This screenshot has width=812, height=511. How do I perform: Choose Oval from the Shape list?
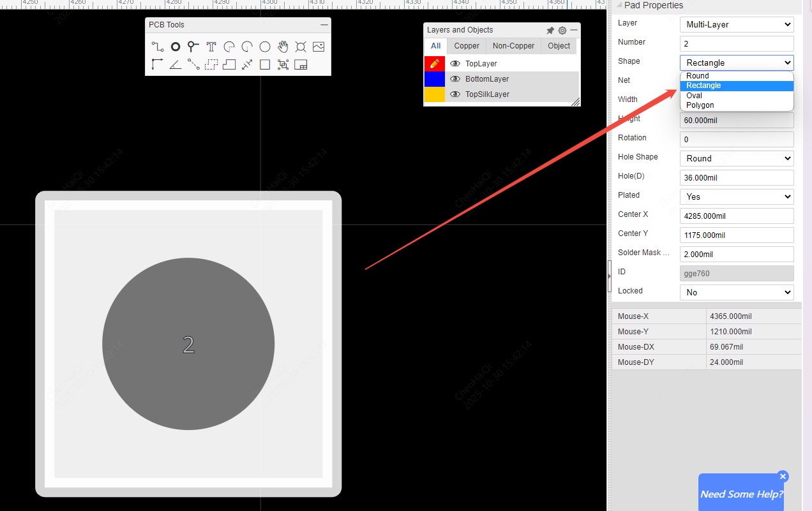(x=695, y=96)
